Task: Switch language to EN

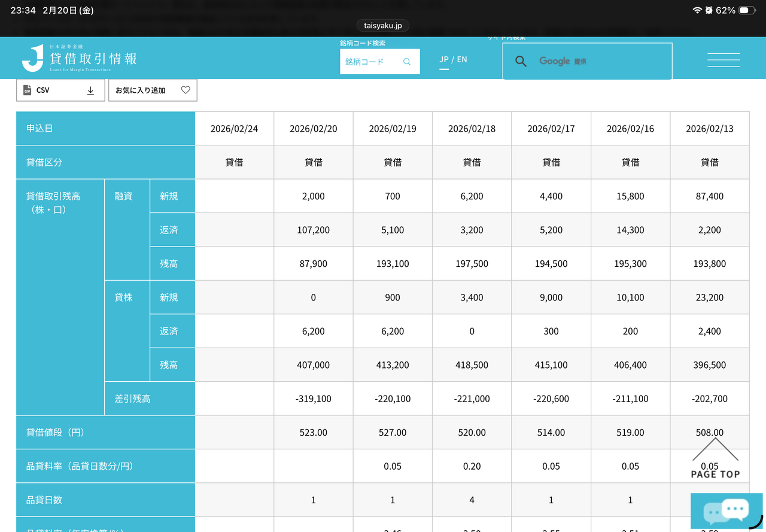Action: coord(462,60)
